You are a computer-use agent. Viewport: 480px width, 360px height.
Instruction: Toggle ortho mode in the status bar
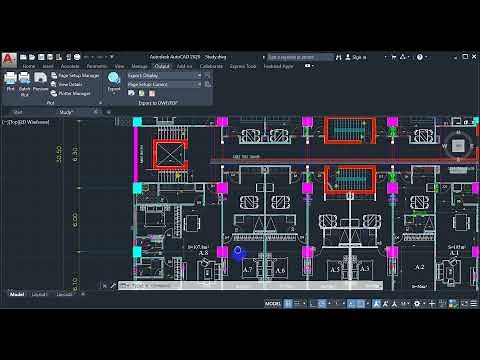tap(312, 304)
